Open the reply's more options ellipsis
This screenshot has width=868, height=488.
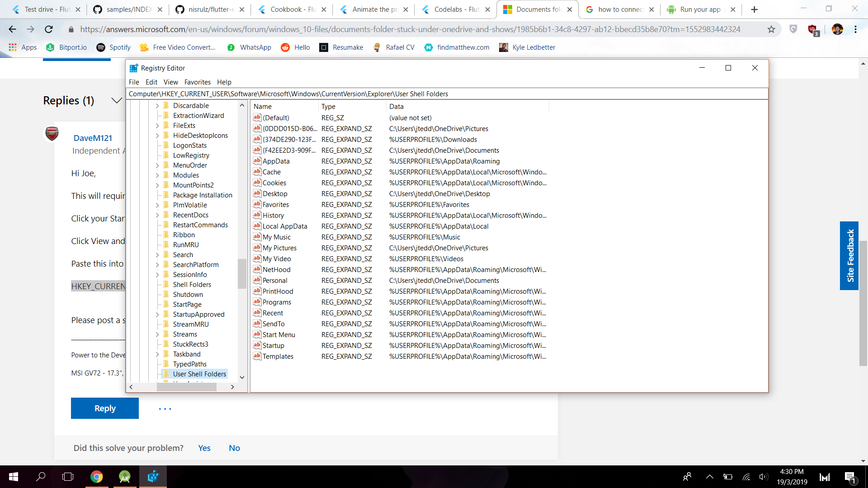165,408
